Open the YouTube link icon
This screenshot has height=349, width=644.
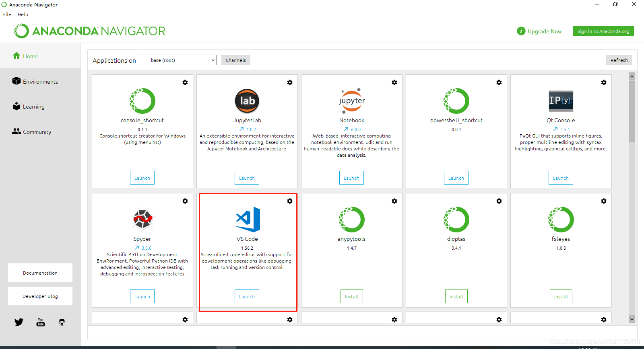point(41,322)
